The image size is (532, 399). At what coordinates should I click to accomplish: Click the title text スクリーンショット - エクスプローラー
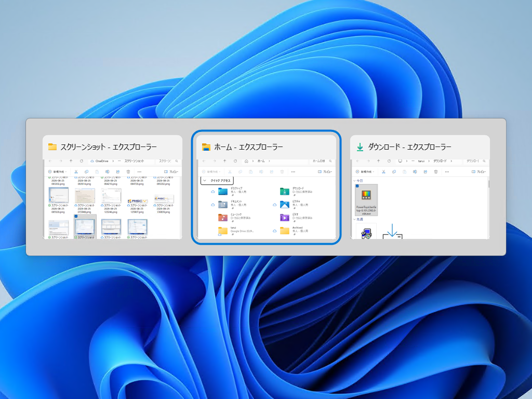coord(109,147)
